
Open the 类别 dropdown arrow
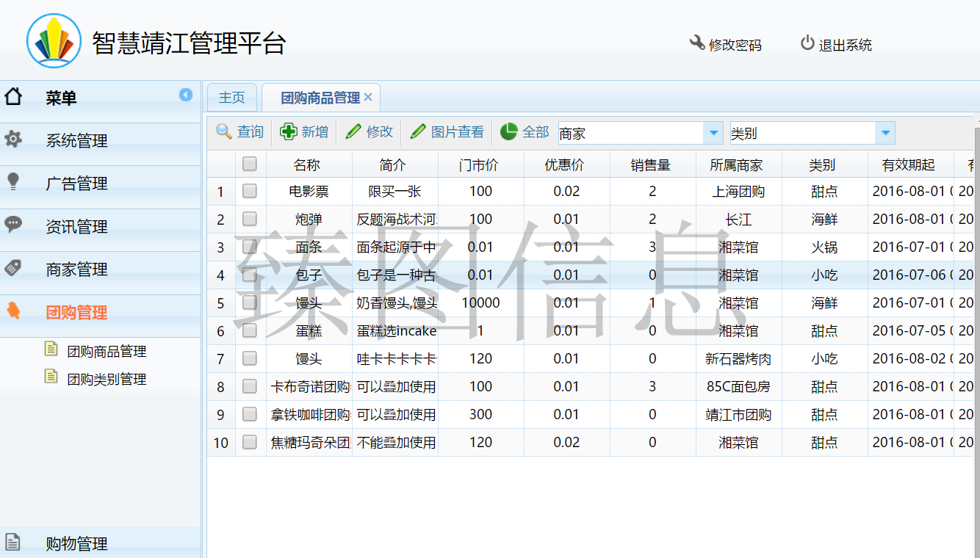click(885, 133)
